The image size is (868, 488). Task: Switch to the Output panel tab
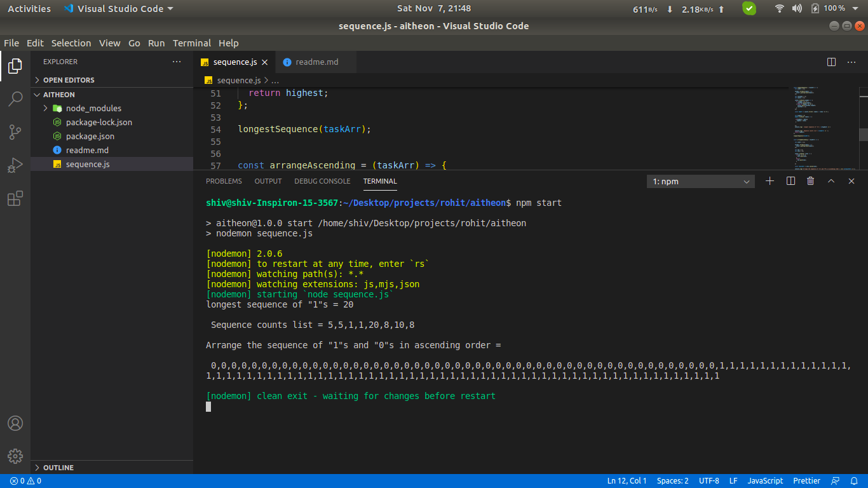pyautogui.click(x=268, y=181)
